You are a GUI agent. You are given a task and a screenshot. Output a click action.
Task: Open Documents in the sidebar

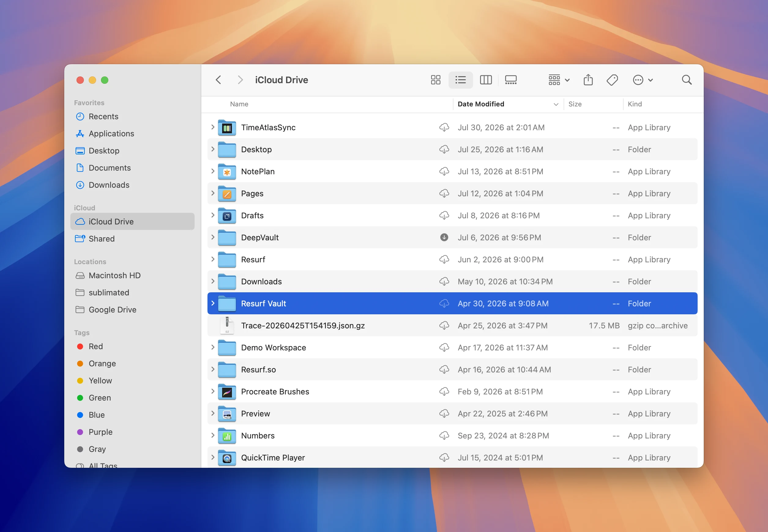[132, 168]
